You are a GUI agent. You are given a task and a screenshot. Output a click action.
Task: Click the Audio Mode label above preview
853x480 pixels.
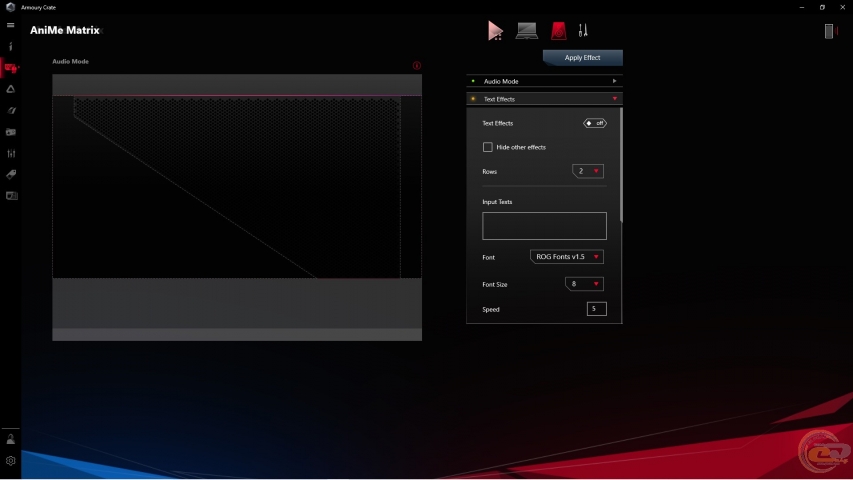[x=70, y=61]
